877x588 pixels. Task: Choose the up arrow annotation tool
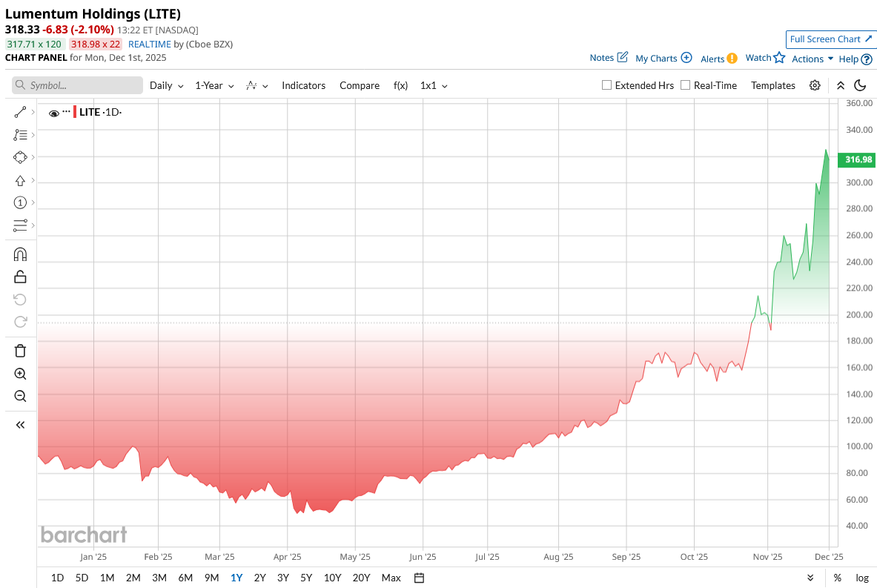coord(20,181)
